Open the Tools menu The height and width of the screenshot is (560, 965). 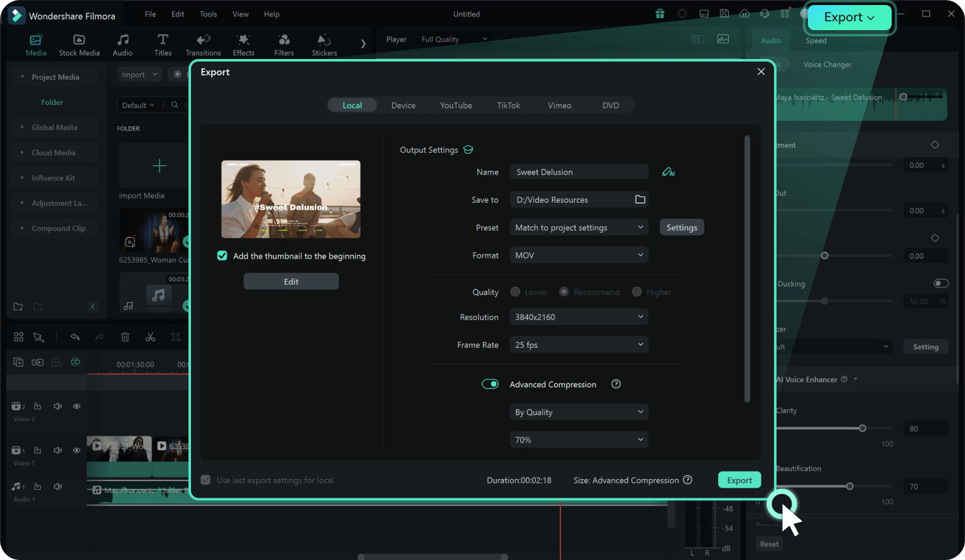208,14
